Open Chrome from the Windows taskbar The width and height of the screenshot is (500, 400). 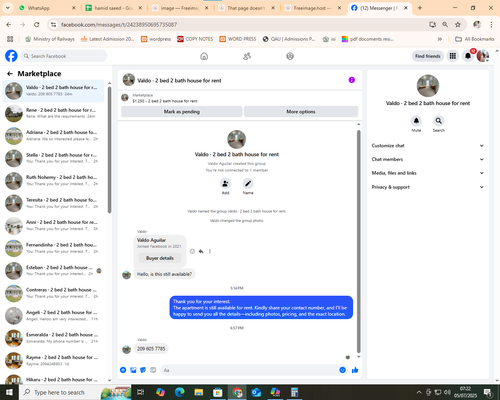tap(237, 392)
